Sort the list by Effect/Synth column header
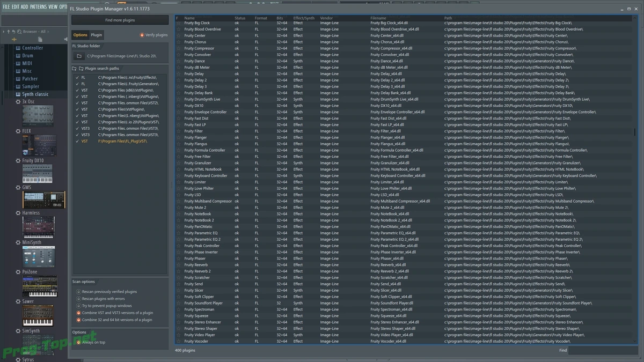The height and width of the screenshot is (362, 644). [304, 18]
